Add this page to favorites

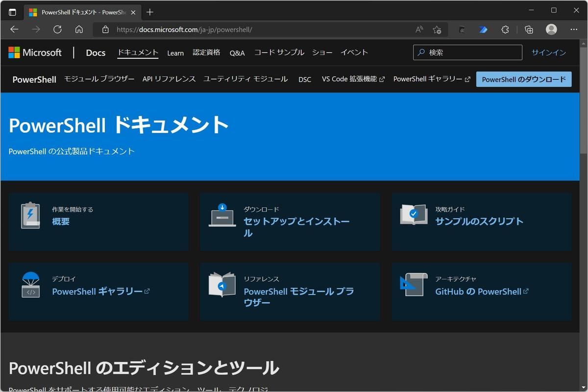point(437,29)
